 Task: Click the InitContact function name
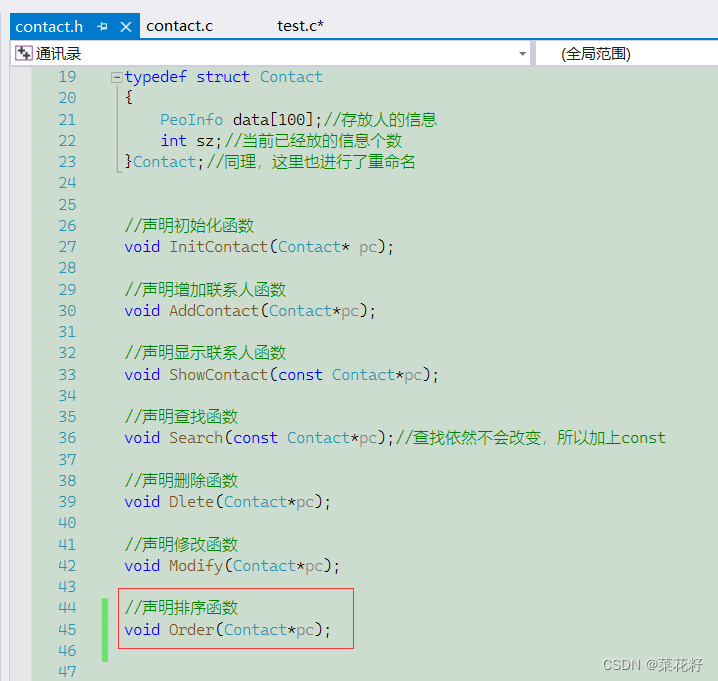coord(218,247)
